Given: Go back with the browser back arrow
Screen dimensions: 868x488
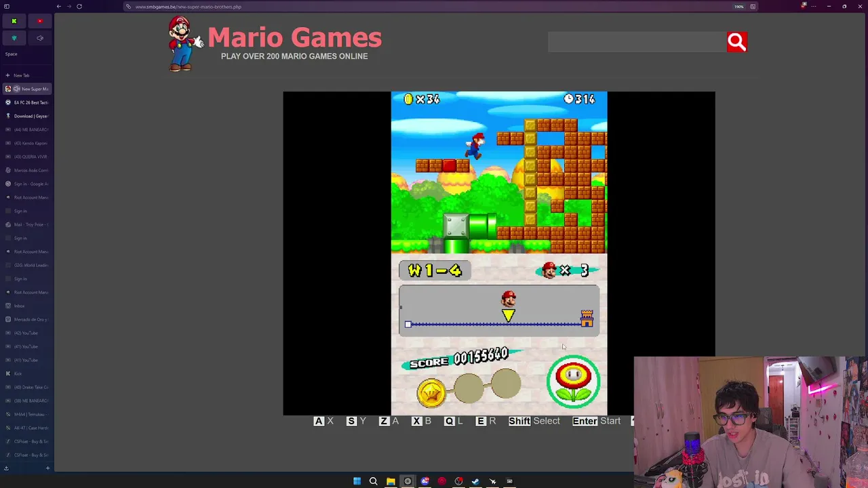Looking at the screenshot, I should coord(59,6).
